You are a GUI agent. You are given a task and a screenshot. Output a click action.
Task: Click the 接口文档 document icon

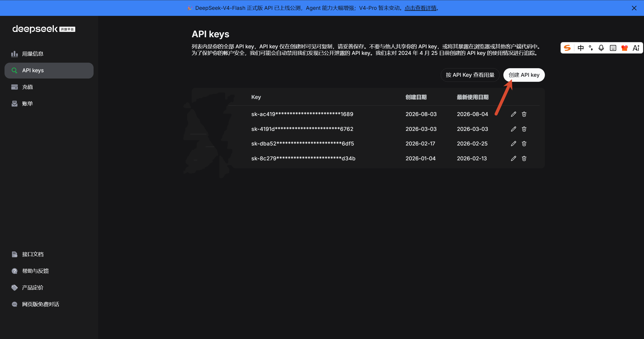(x=15, y=254)
